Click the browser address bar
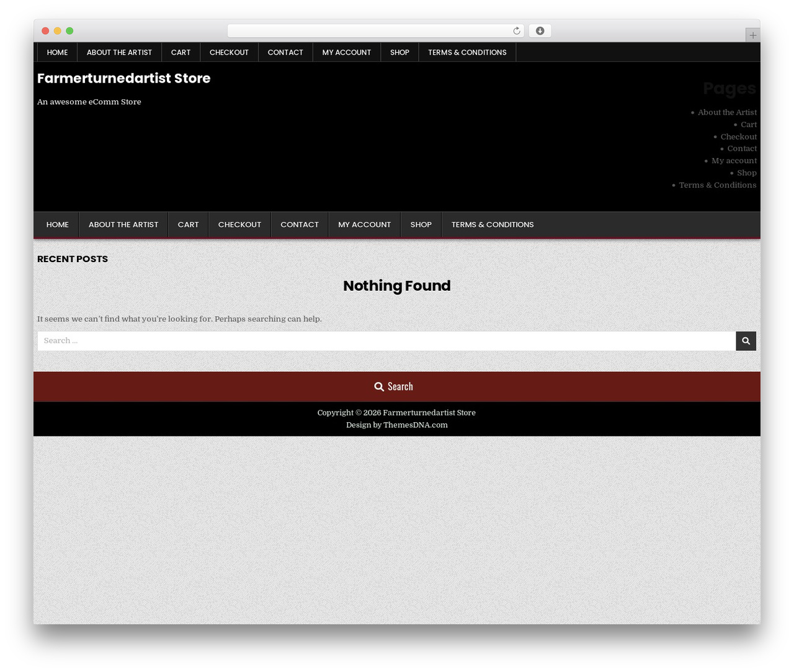 (376, 31)
